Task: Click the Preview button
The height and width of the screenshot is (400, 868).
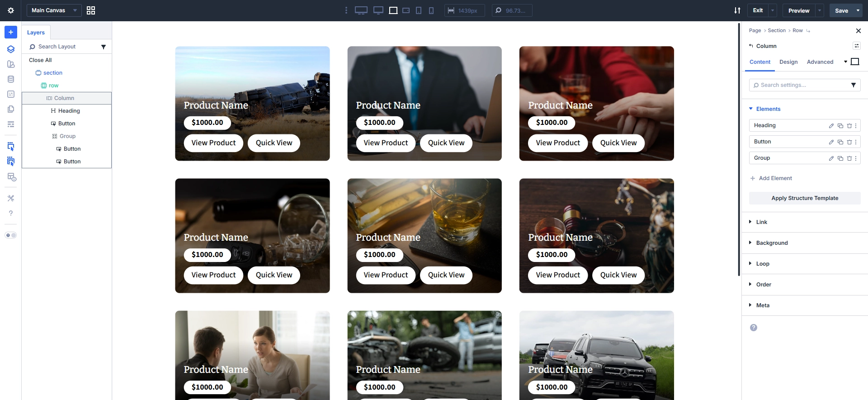Action: (x=799, y=10)
